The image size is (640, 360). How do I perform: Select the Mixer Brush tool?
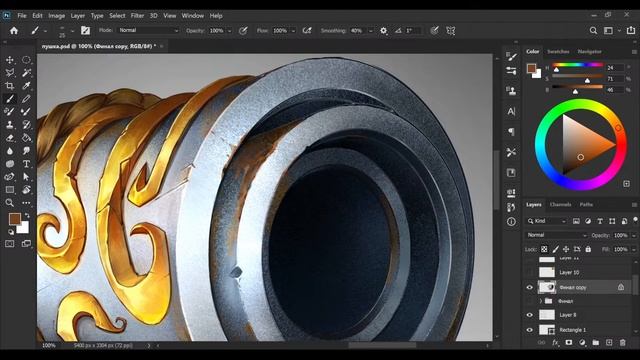pyautogui.click(x=26, y=111)
